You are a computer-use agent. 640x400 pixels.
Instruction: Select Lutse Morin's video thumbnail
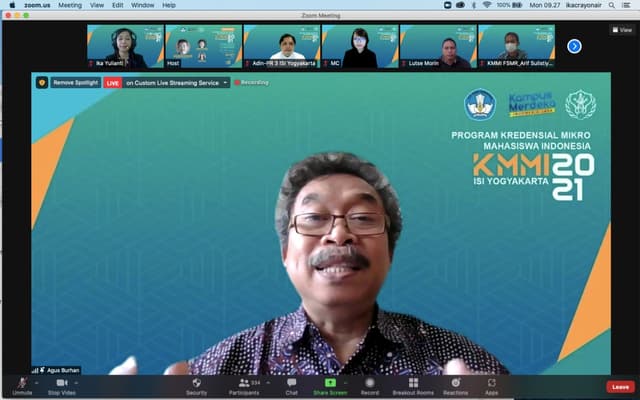(438, 46)
